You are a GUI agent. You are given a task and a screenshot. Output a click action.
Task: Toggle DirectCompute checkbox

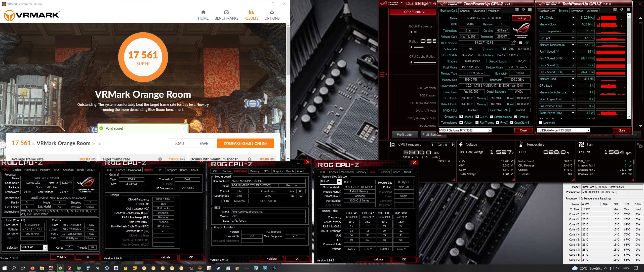[x=492, y=117]
